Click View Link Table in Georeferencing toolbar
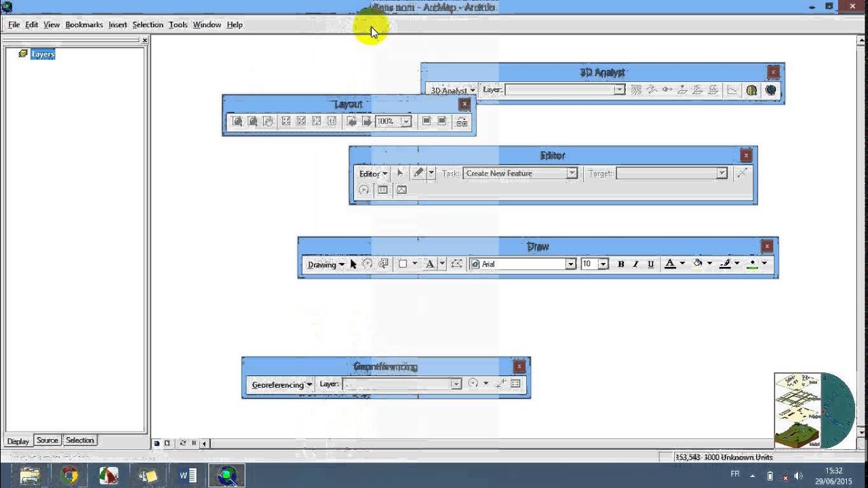Viewport: 868px width, 488px height. coord(515,384)
